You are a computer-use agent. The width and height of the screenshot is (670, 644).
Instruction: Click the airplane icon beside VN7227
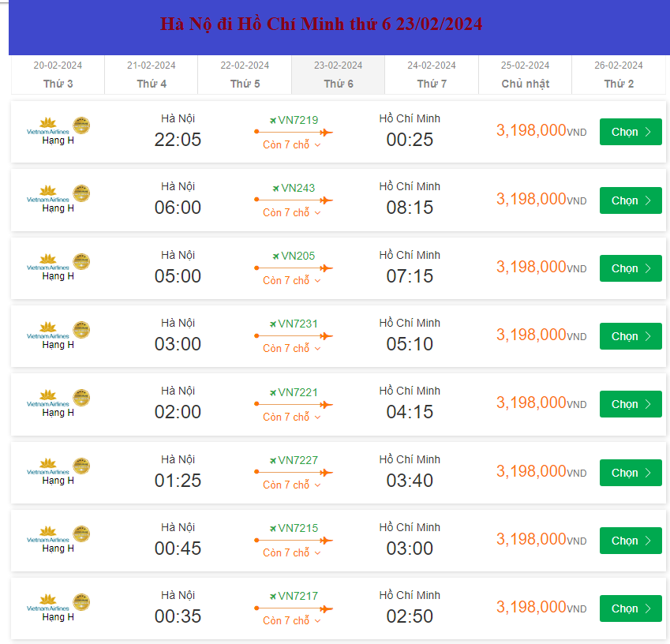pyautogui.click(x=272, y=461)
